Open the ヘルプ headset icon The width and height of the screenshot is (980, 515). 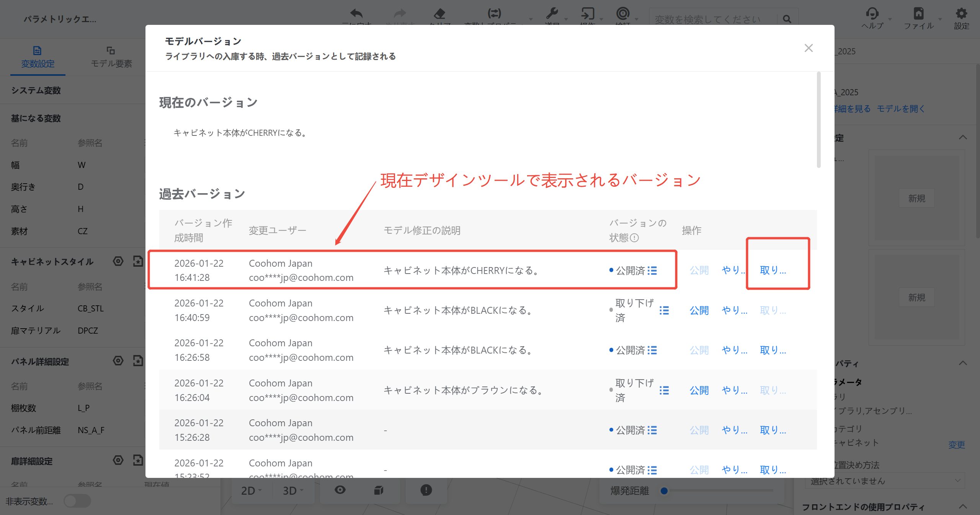click(x=872, y=14)
